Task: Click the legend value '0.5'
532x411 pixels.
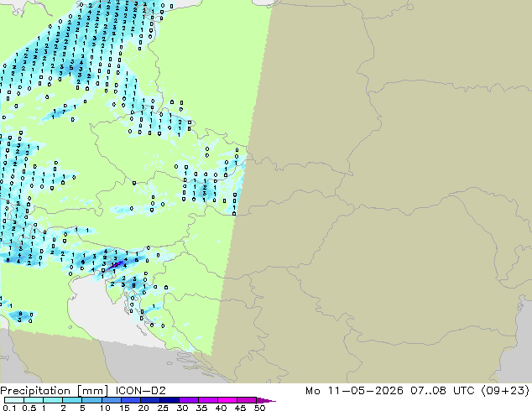Action: tap(29, 408)
